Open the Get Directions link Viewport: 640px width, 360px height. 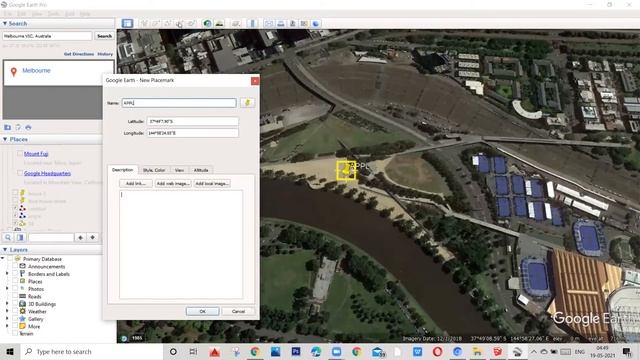pyautogui.click(x=79, y=54)
